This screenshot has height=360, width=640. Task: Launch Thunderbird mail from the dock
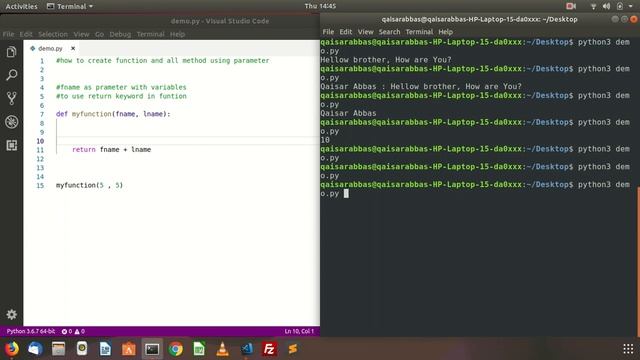tap(35, 349)
